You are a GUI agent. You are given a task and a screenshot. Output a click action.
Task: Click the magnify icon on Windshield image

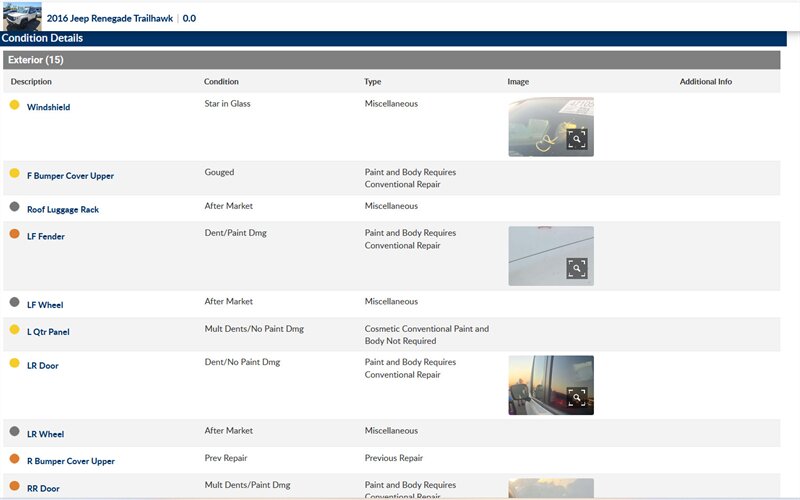(x=577, y=139)
